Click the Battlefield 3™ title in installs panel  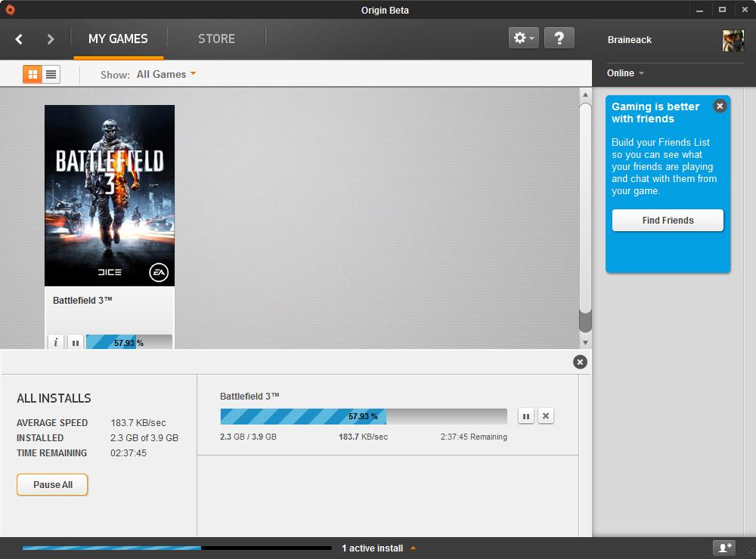coord(249,396)
